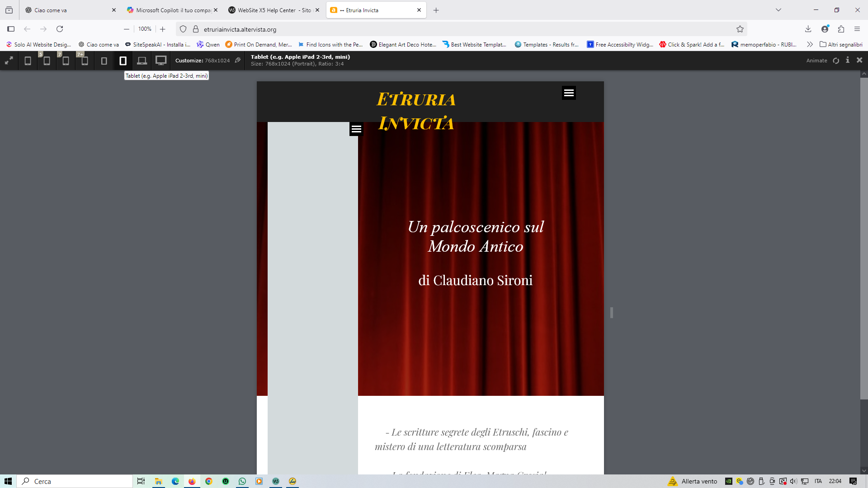Open Firefox application menu

click(857, 29)
